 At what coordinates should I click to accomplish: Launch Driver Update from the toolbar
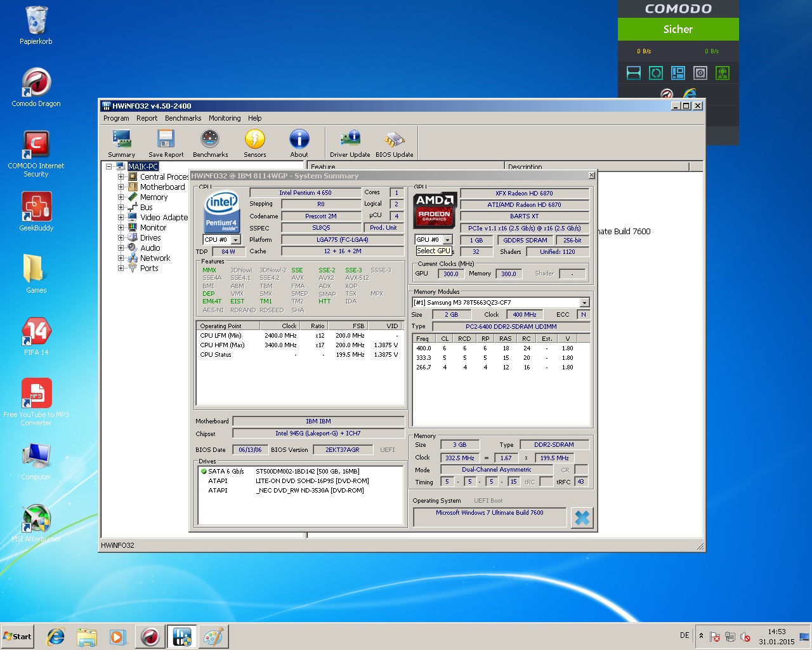[350, 143]
